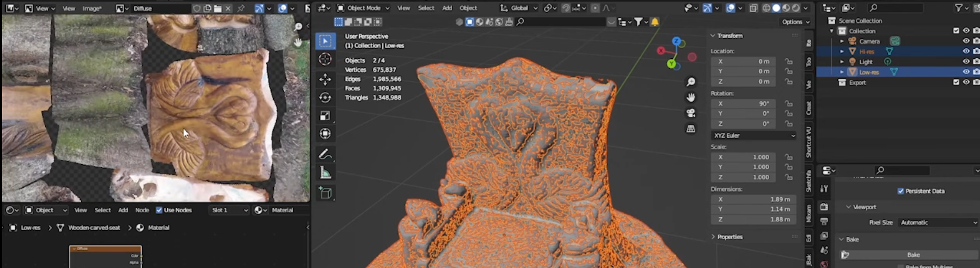Hide the Hi-res object in the outliner

(966, 51)
